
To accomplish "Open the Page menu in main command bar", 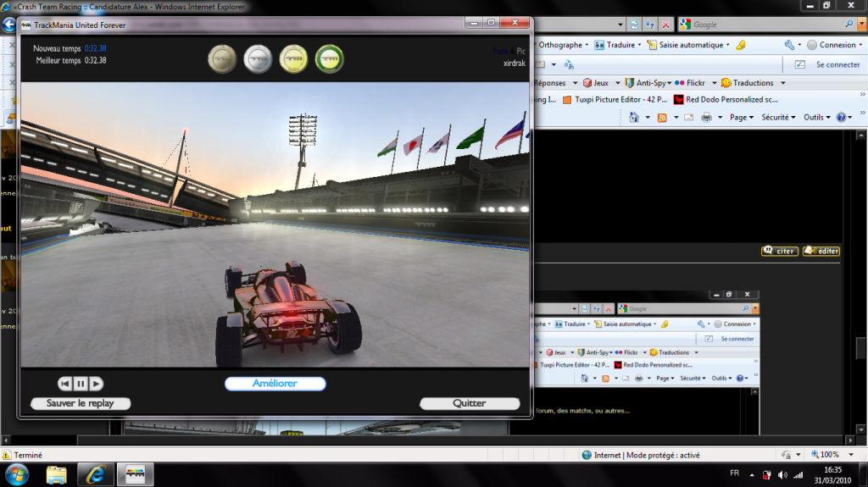I will pyautogui.click(x=741, y=118).
